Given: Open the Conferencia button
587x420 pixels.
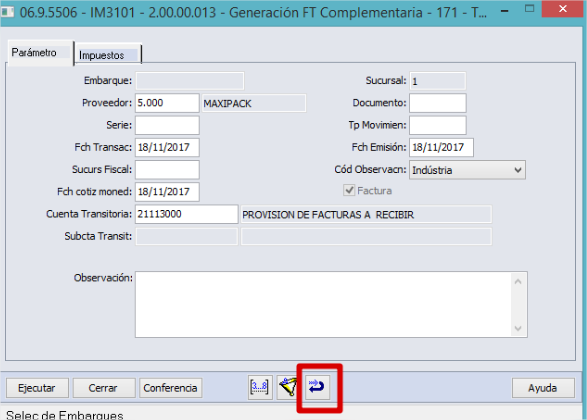Looking at the screenshot, I should (x=170, y=388).
